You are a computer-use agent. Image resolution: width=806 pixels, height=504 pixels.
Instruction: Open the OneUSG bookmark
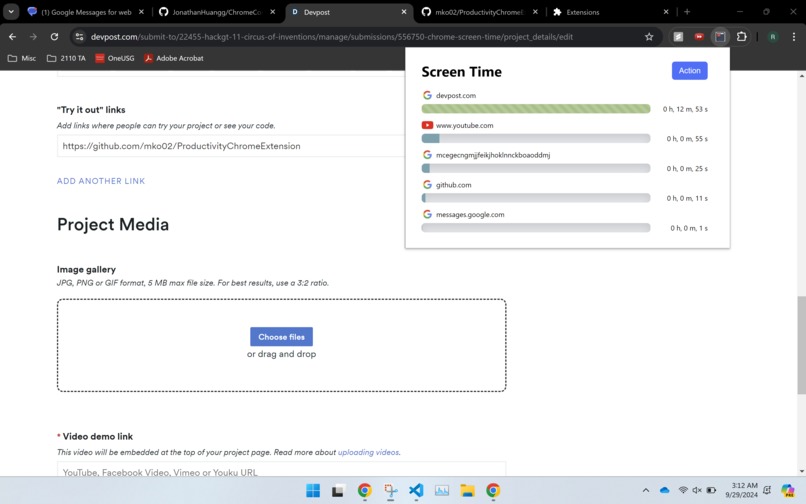pos(115,58)
